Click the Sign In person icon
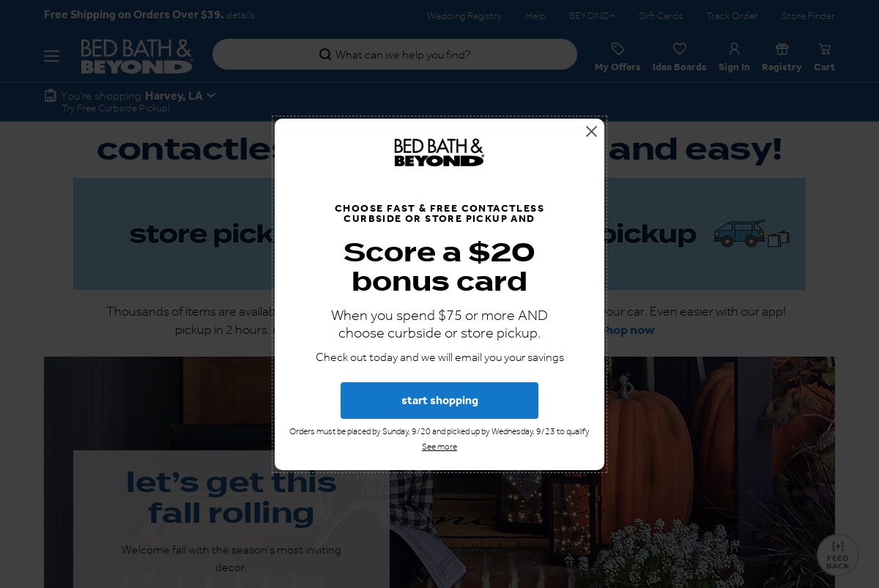Image resolution: width=879 pixels, height=588 pixels. point(734,49)
